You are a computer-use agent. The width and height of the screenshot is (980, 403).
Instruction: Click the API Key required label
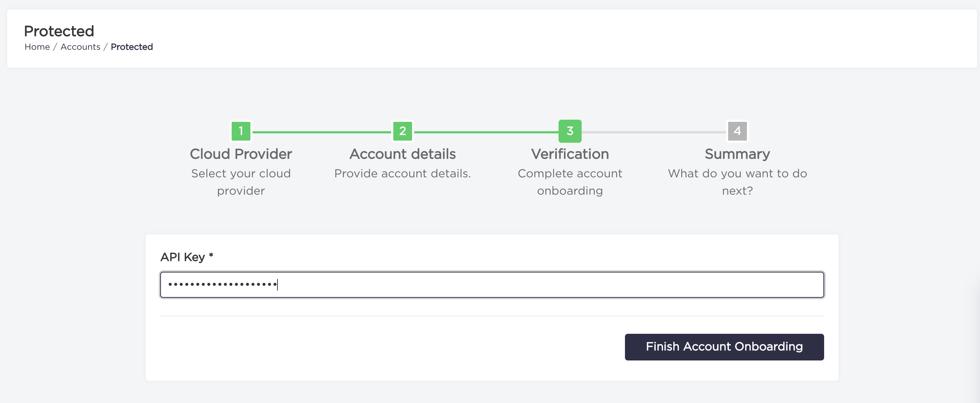187,257
